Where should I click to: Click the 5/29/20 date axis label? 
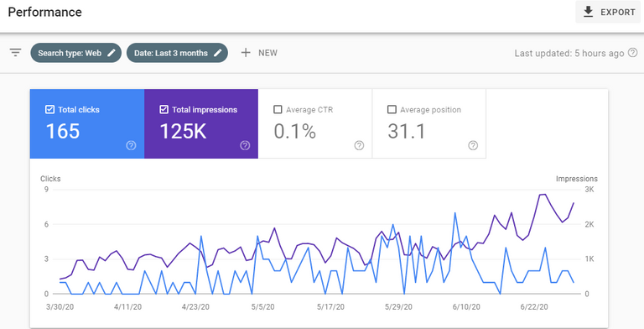tap(398, 307)
